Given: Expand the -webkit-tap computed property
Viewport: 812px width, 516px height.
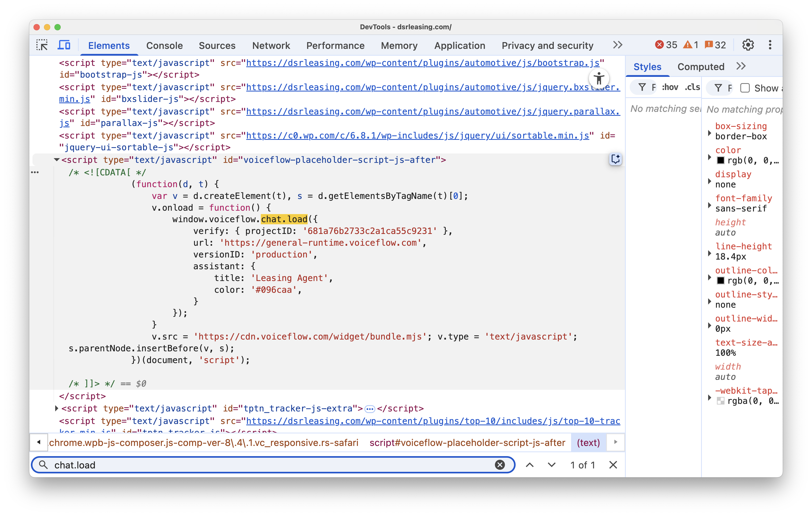Looking at the screenshot, I should (x=709, y=398).
